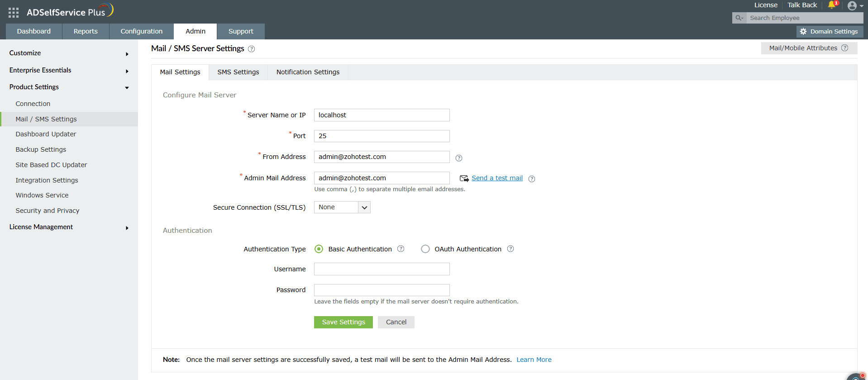Click help icon beside Basic Authentication
Viewport: 868px width, 380px height.
tap(401, 249)
